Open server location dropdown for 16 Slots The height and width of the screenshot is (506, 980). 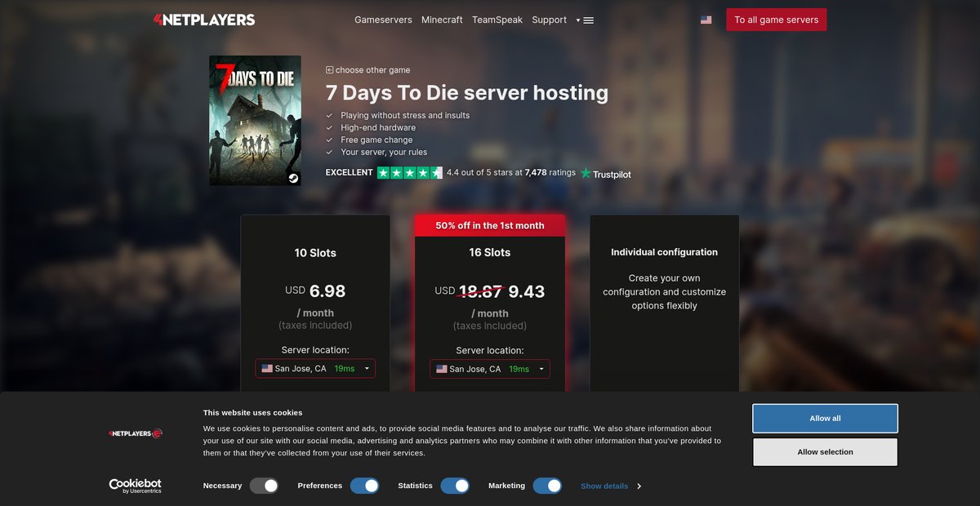click(490, 369)
